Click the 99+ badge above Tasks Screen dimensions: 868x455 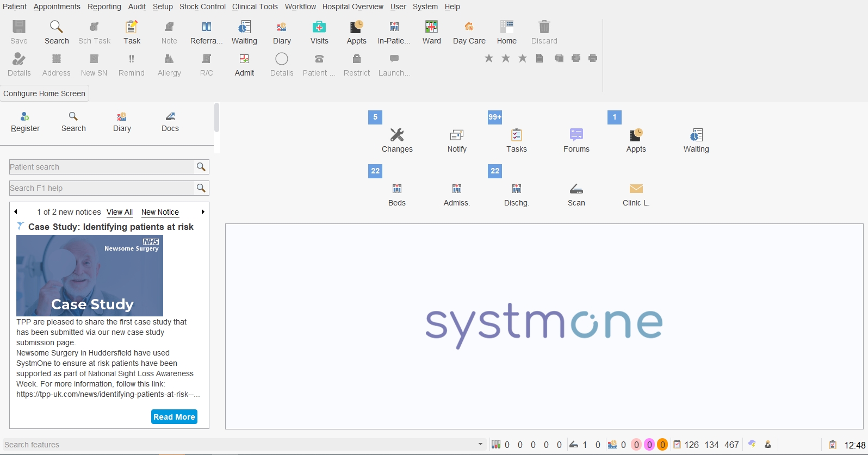pos(495,117)
